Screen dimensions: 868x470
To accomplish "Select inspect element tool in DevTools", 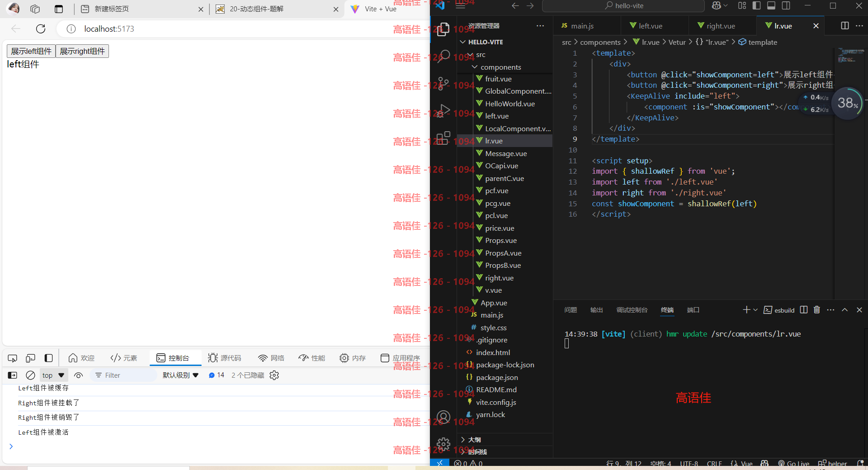I will [x=13, y=358].
